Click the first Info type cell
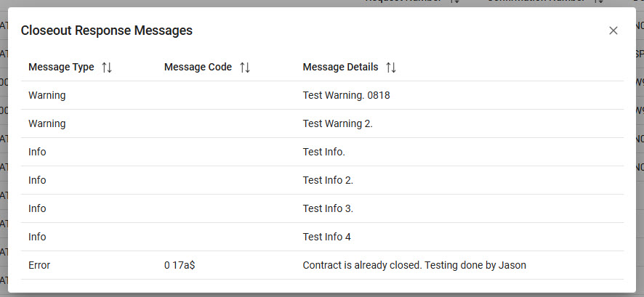The image size is (644, 297). pos(37,152)
